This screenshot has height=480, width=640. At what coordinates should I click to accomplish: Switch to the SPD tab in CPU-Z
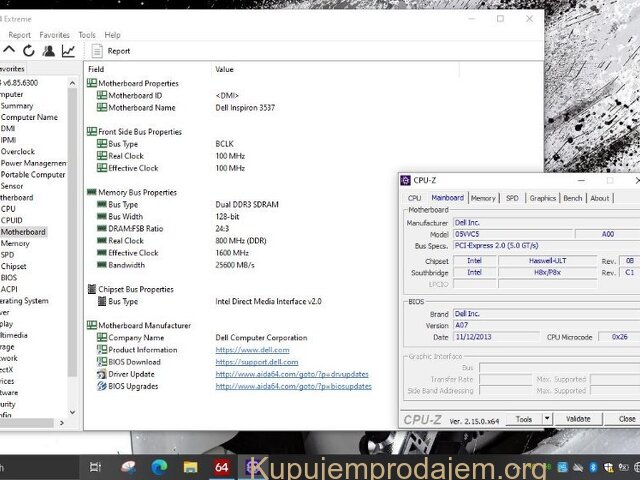pos(512,198)
